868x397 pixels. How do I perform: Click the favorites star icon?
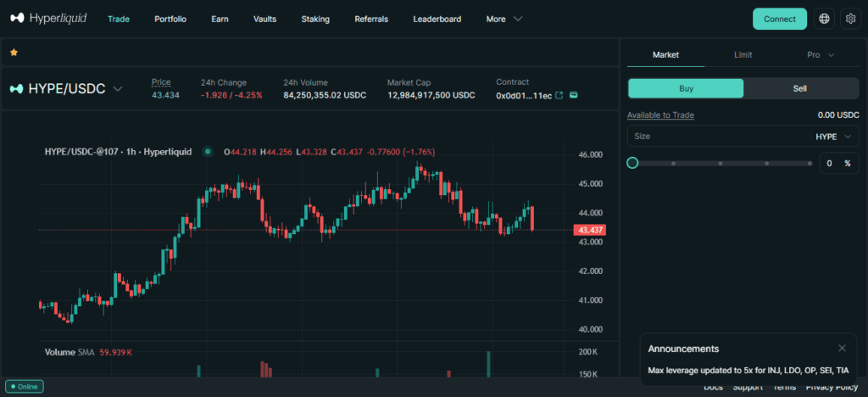click(x=14, y=52)
